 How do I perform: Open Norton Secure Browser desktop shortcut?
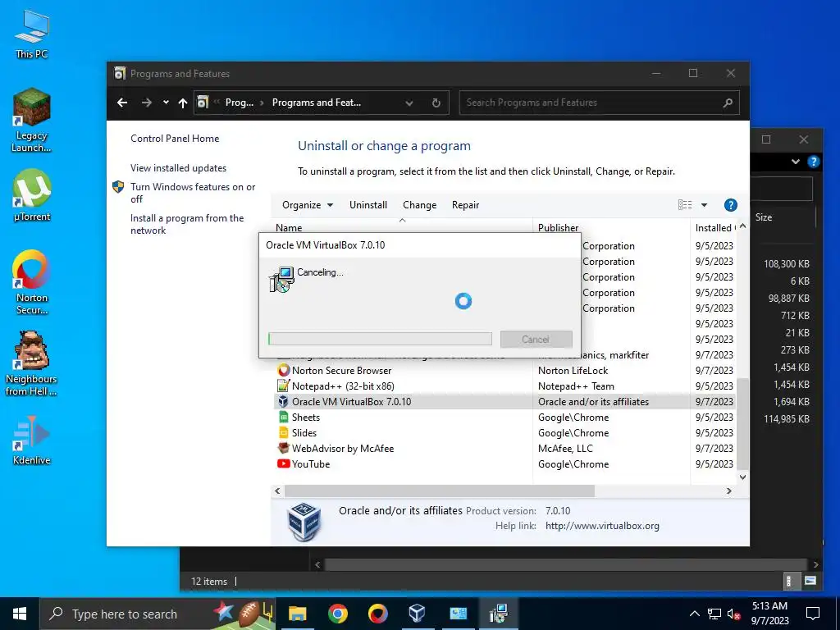(x=32, y=282)
